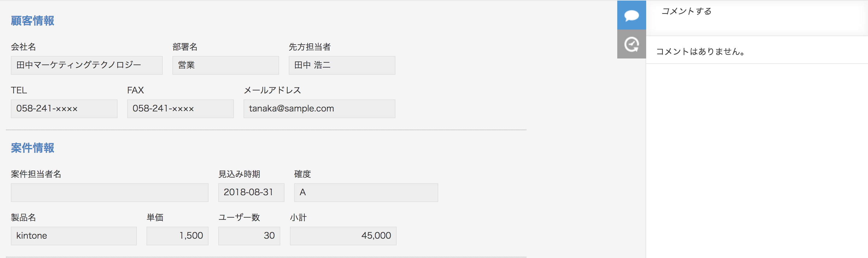The height and width of the screenshot is (258, 868).
Task: Select the 先方担当者 field showing 田中 浩二
Action: 342,65
